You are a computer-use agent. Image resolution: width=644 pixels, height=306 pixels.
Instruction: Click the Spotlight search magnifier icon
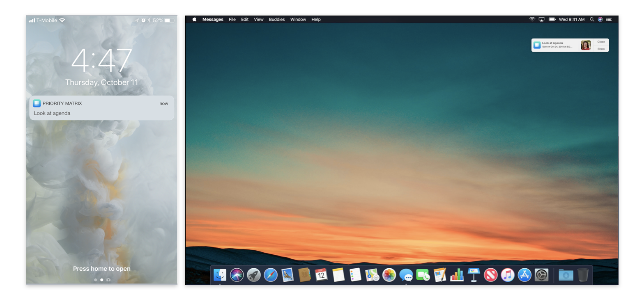[592, 19]
